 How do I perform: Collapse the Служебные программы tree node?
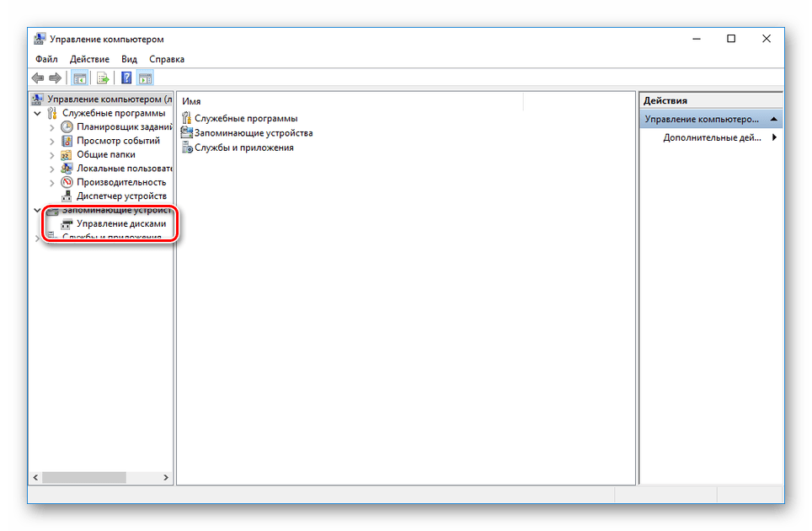(x=37, y=113)
